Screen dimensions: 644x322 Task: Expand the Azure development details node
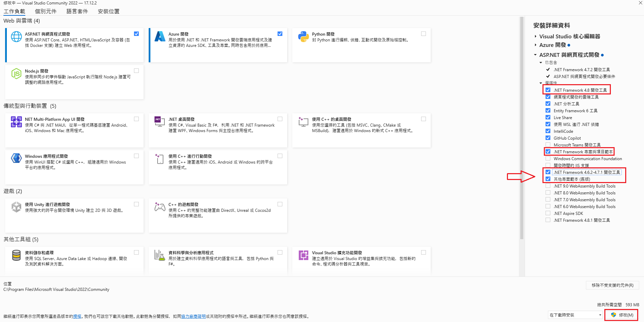pyautogui.click(x=535, y=45)
